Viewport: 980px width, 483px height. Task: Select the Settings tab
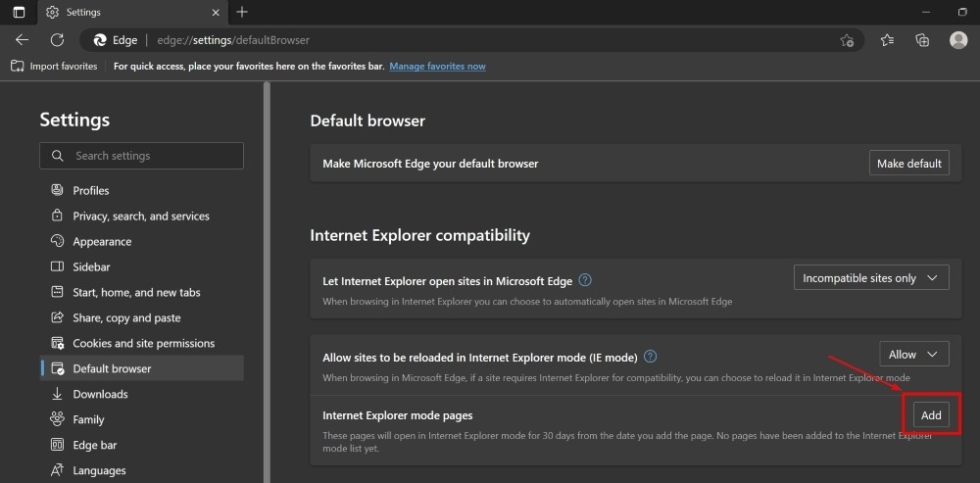click(133, 12)
